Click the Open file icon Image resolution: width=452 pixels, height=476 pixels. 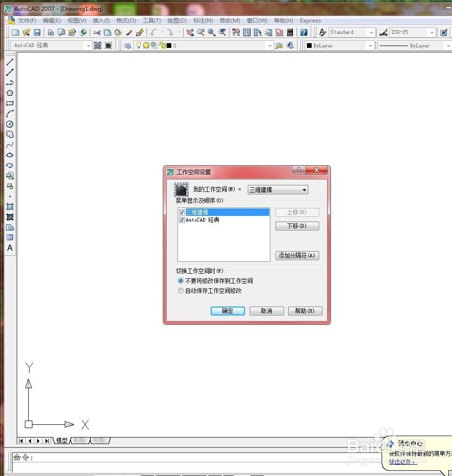26,32
